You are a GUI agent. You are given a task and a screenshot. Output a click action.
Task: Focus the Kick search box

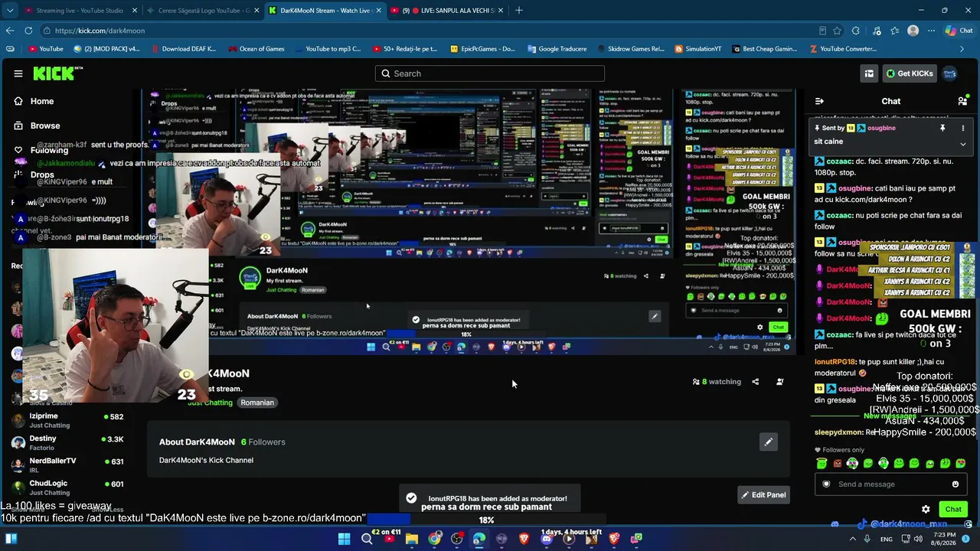(x=490, y=73)
